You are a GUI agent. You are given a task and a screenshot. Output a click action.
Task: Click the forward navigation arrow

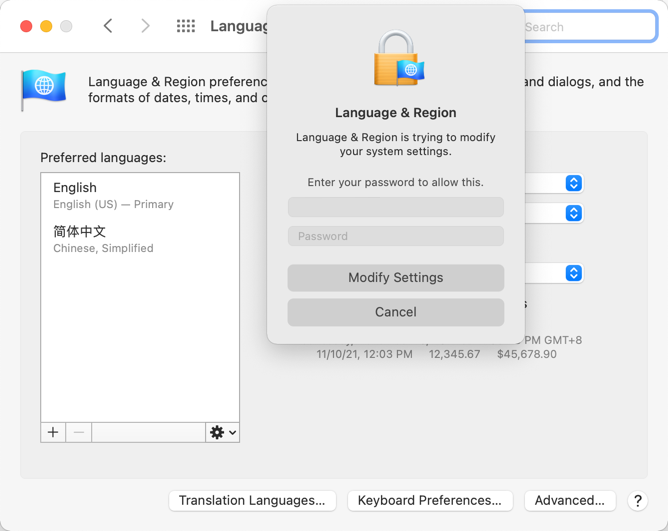tap(145, 26)
